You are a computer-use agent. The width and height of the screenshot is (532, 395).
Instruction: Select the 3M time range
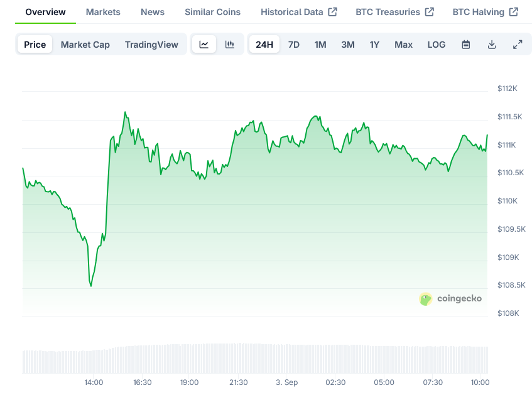pyautogui.click(x=348, y=45)
